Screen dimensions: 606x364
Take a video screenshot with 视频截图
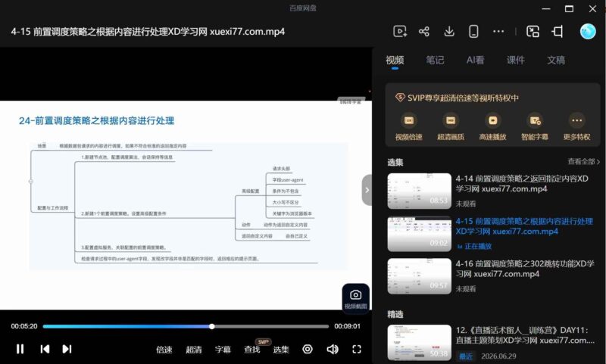click(x=355, y=298)
